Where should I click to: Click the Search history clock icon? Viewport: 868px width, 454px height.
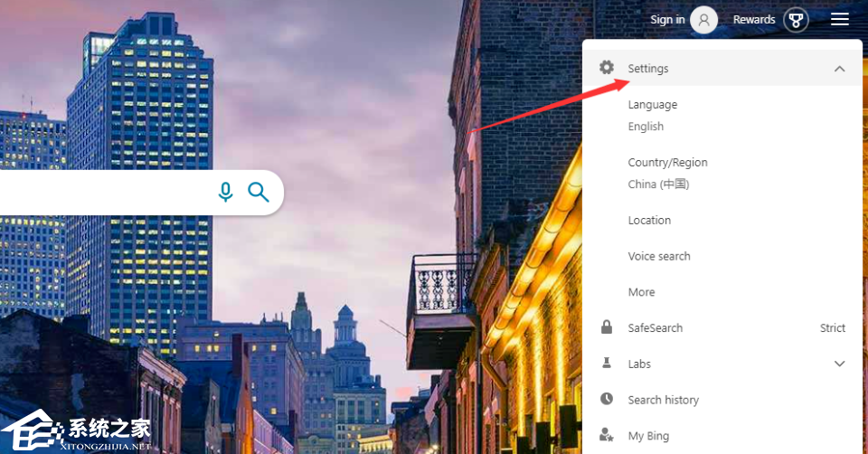(607, 399)
